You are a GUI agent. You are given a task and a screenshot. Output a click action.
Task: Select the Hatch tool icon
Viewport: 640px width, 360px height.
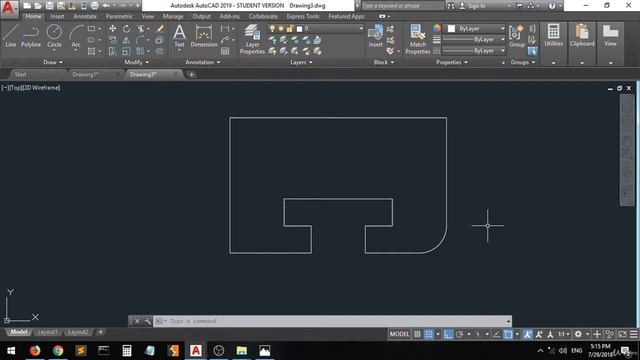tap(91, 51)
